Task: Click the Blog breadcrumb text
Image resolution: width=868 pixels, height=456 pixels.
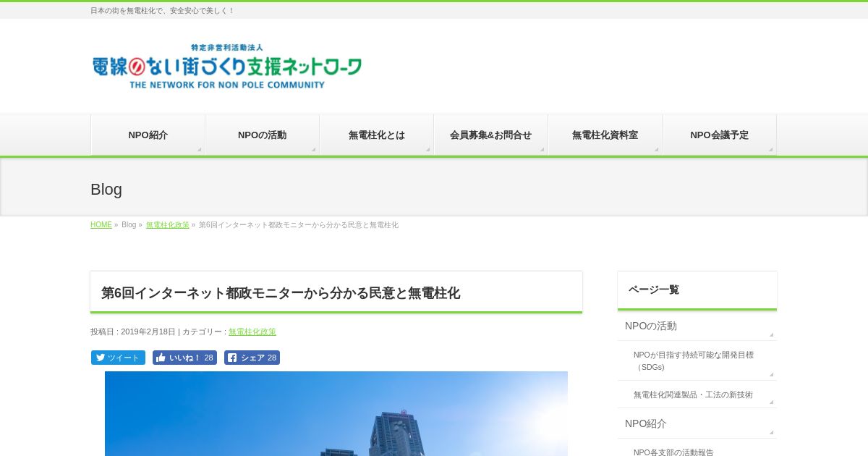Action: click(129, 225)
